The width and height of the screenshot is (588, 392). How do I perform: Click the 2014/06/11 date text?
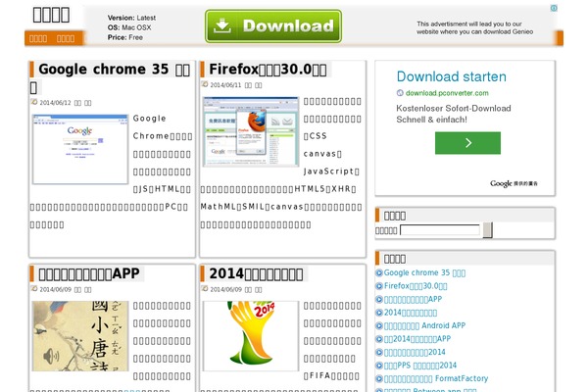click(x=225, y=85)
